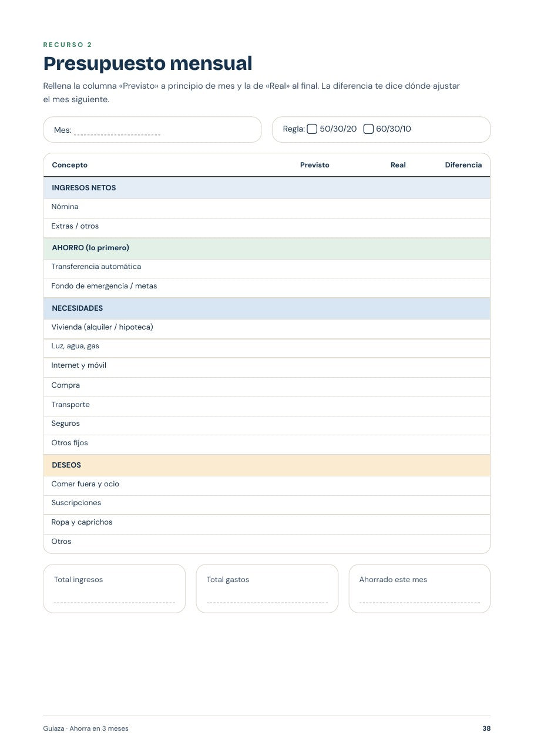Click the Total gastos label

228,580
